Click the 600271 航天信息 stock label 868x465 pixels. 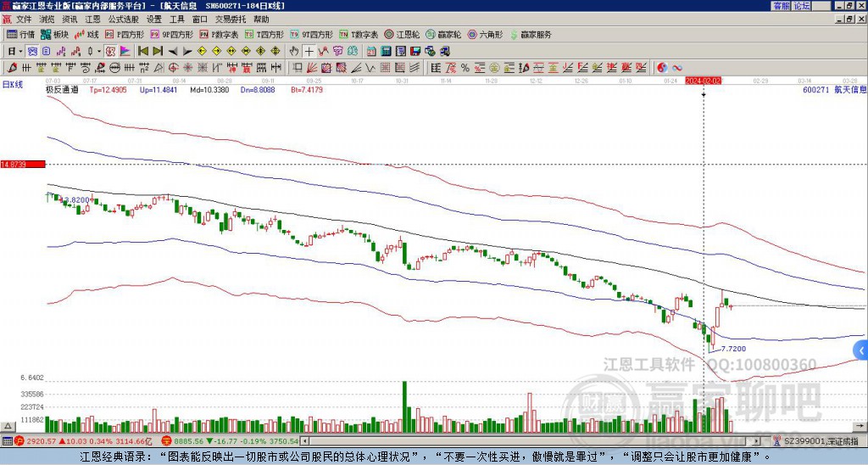coord(835,89)
